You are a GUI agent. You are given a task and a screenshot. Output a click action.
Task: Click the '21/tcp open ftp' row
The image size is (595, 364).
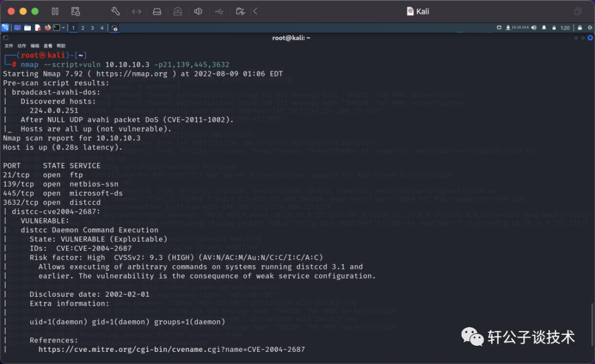(x=43, y=175)
